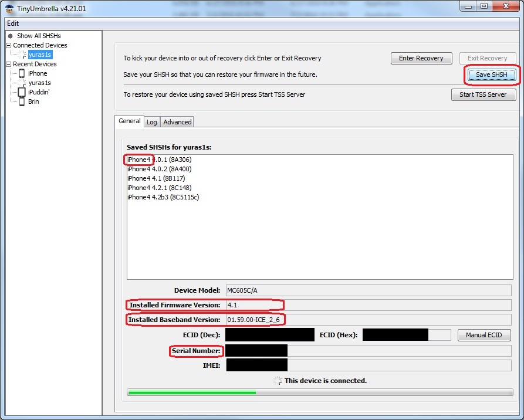Screen dimensions: 524x420
Task: Select saved SHSH iPhone4 4.2.1 (8C148)
Action: point(160,188)
